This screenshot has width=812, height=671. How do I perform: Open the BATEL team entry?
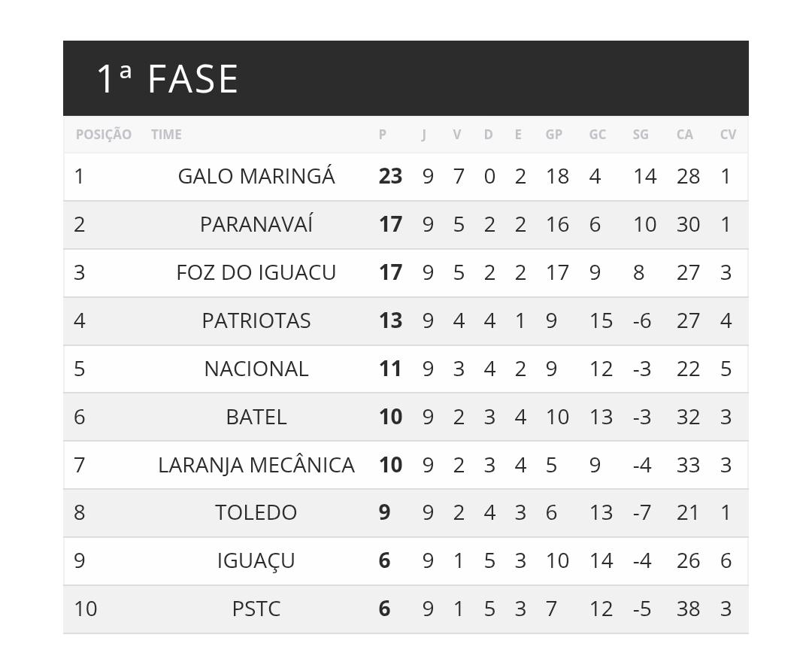point(256,417)
